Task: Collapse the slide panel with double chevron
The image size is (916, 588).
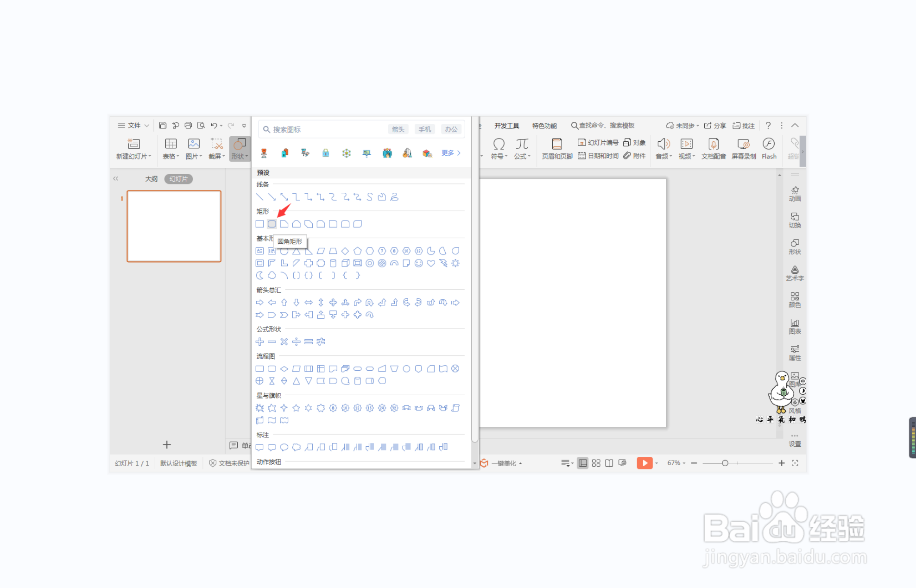Action: (x=116, y=178)
